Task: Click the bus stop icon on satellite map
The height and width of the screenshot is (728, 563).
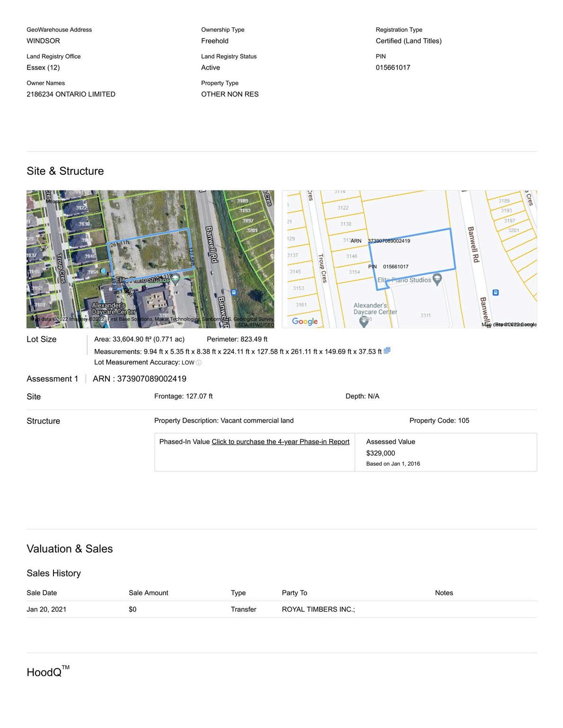Action: [x=234, y=293]
